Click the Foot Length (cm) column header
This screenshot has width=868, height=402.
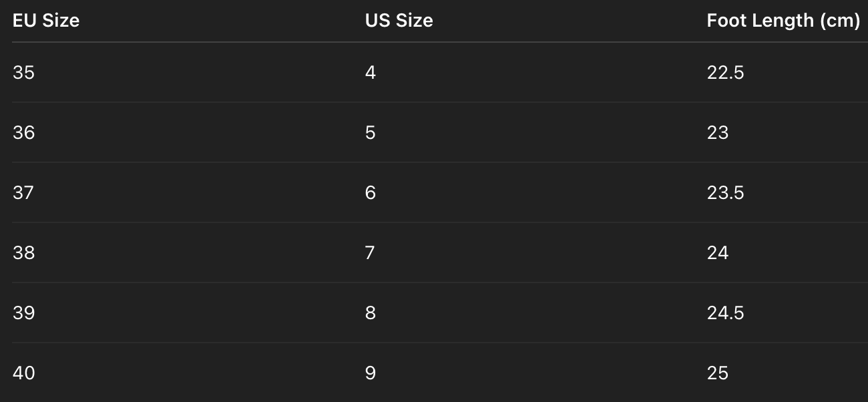783,21
